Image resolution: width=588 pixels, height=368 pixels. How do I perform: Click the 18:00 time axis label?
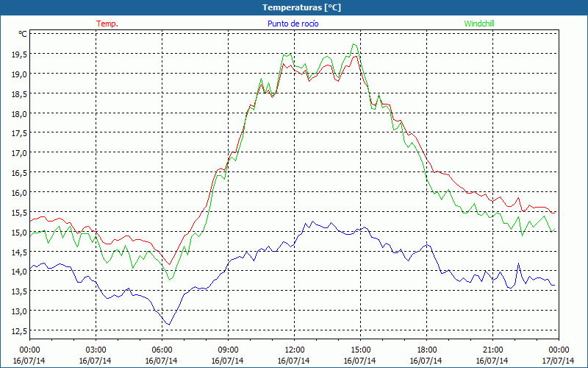pyautogui.click(x=427, y=350)
